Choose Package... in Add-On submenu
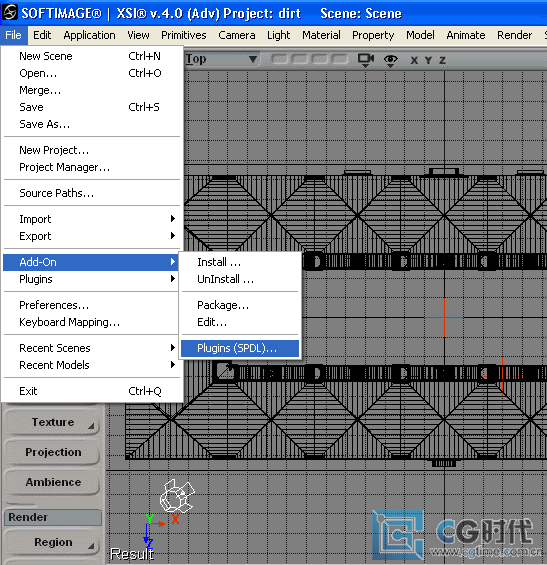Screen dimensions: 547x565 [240, 305]
